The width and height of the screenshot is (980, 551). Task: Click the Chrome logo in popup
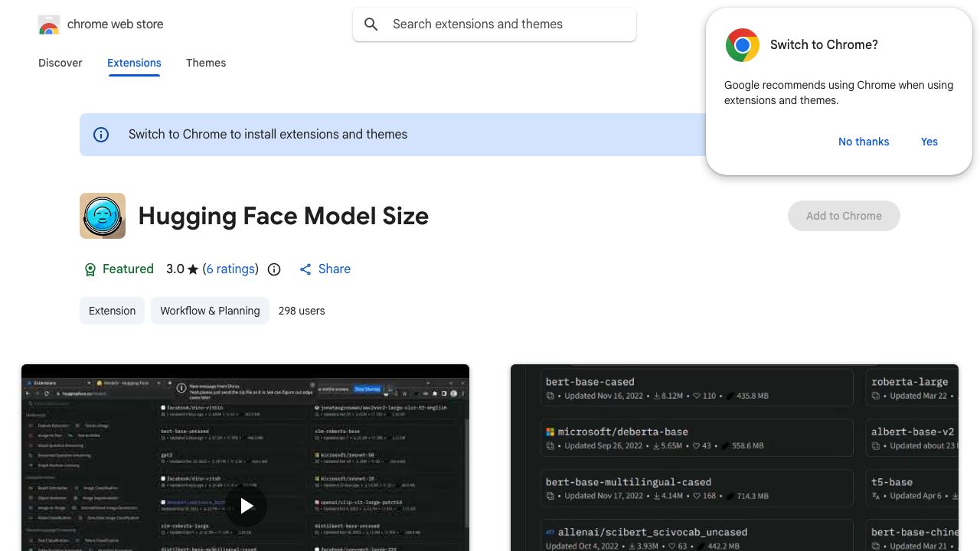point(742,45)
